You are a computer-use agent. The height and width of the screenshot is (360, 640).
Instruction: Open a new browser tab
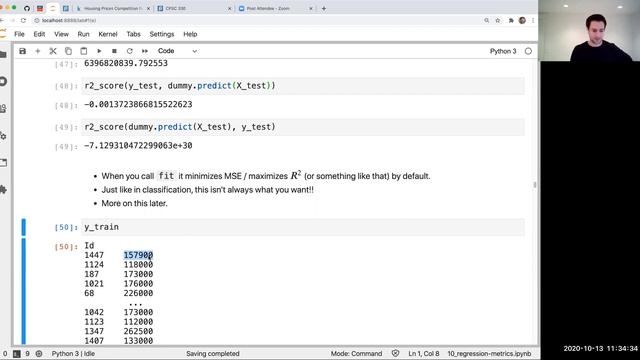pyautogui.click(x=324, y=8)
